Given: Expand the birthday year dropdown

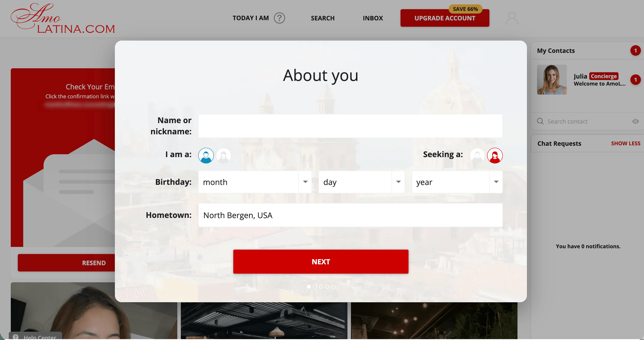Looking at the screenshot, I should 457,182.
